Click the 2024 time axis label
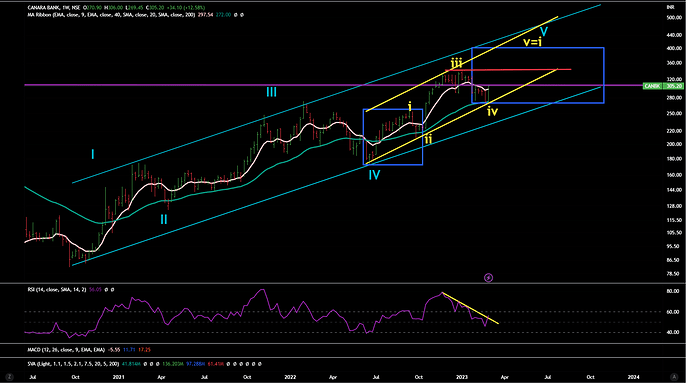 (x=633, y=377)
